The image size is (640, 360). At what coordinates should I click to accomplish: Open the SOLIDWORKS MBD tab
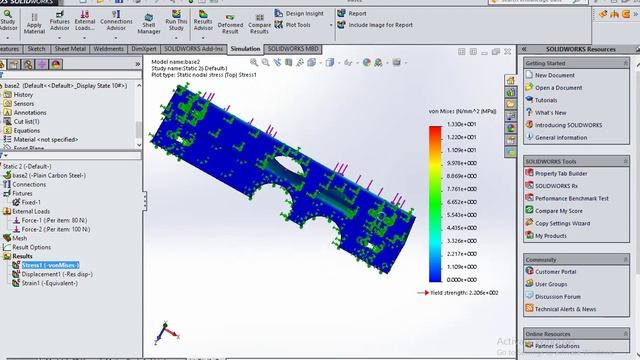click(293, 49)
